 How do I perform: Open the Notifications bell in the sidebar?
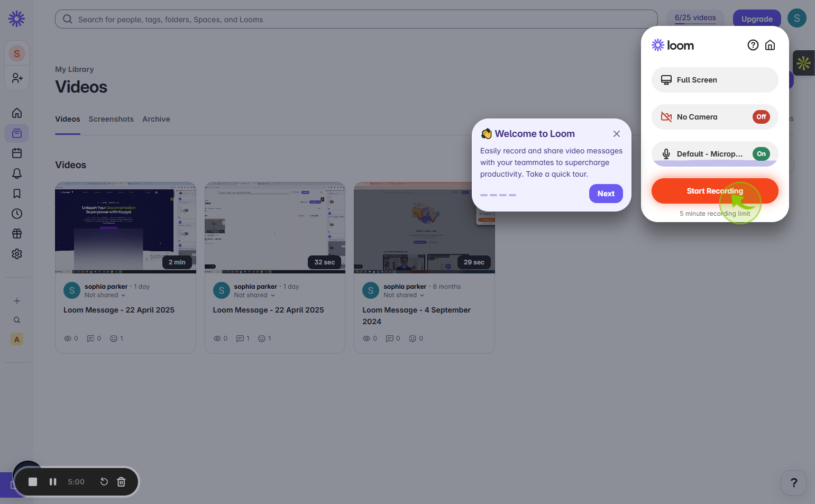(x=17, y=173)
